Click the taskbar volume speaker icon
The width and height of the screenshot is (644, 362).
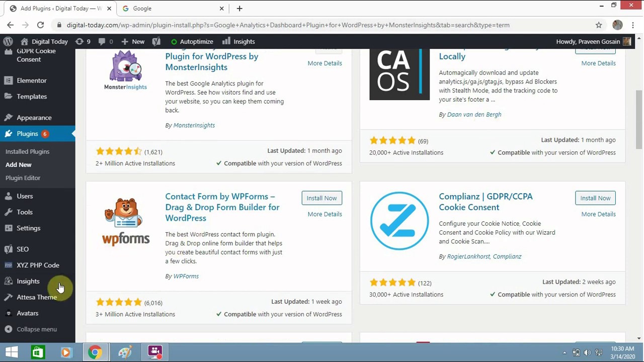(587, 353)
